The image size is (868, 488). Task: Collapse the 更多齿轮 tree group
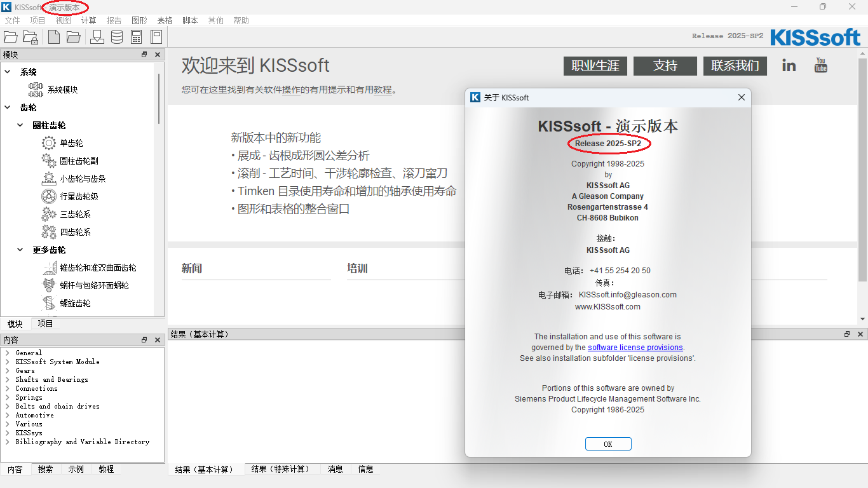pos(20,250)
